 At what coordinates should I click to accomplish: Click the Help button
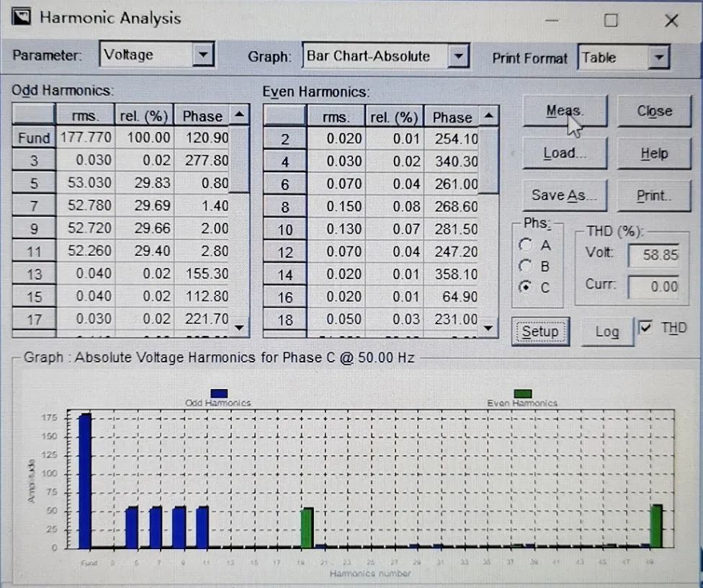654,153
